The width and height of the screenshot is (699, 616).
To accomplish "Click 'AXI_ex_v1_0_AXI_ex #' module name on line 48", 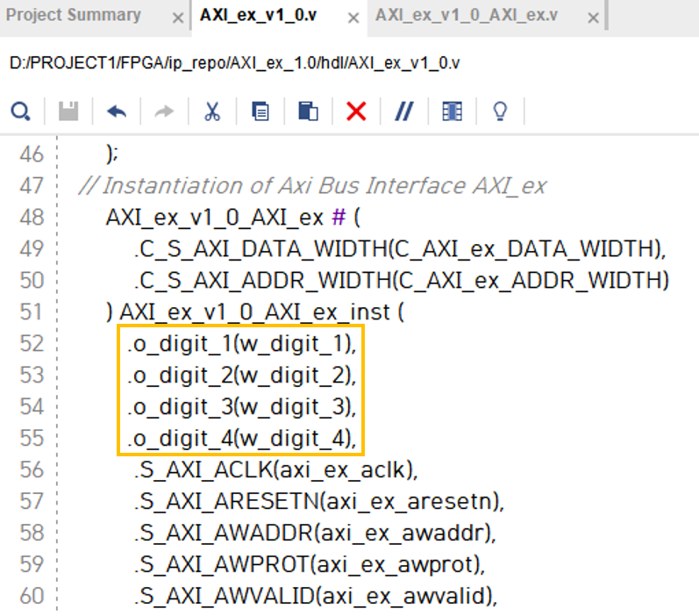I will pyautogui.click(x=225, y=218).
